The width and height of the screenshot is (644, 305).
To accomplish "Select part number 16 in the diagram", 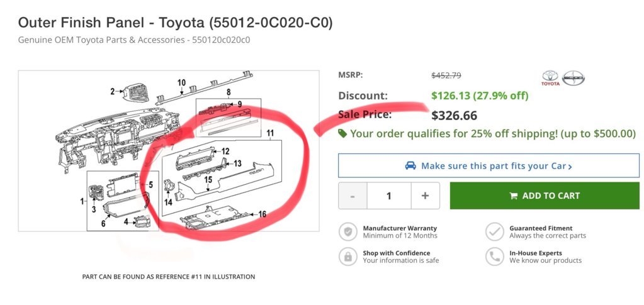I will click(x=262, y=214).
